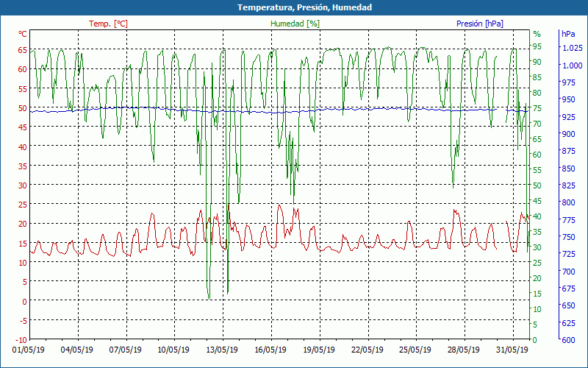
Task: Click the date label '22/05/19'
Action: 367,350
